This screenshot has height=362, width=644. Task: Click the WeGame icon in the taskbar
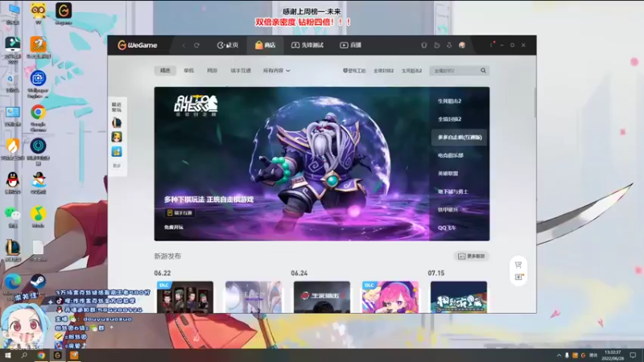coord(57,356)
